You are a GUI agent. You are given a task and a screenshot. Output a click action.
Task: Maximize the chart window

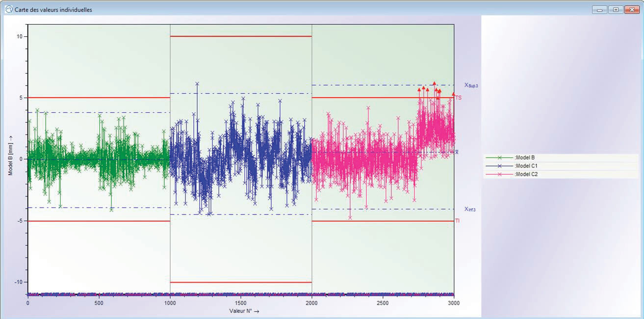615,9
